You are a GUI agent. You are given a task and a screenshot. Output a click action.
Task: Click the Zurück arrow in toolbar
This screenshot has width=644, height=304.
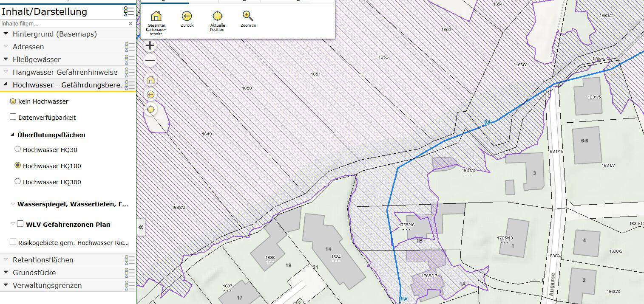click(x=187, y=16)
